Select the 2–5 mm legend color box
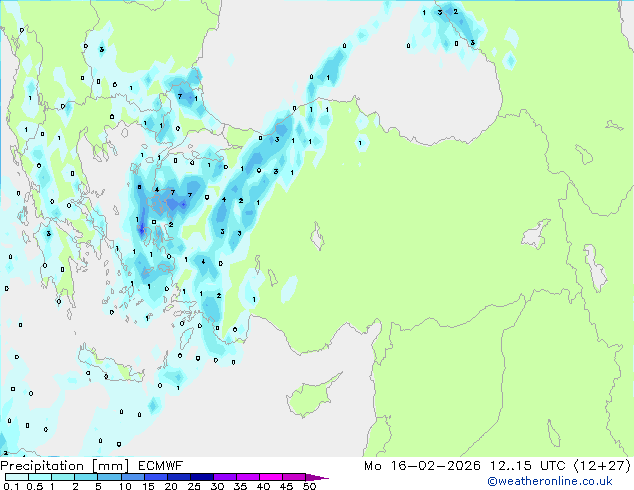634x490 pixels. pos(86,477)
